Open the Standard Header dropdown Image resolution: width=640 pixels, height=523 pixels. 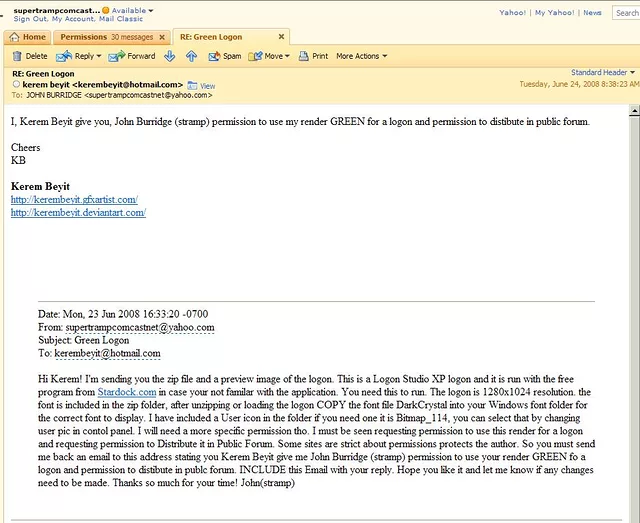pyautogui.click(x=603, y=73)
